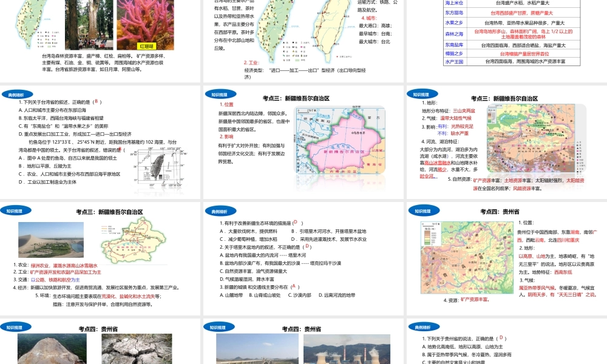
Task: Click option B. 地形以平原、丘陵为主
Action: pyautogui.click(x=45, y=166)
